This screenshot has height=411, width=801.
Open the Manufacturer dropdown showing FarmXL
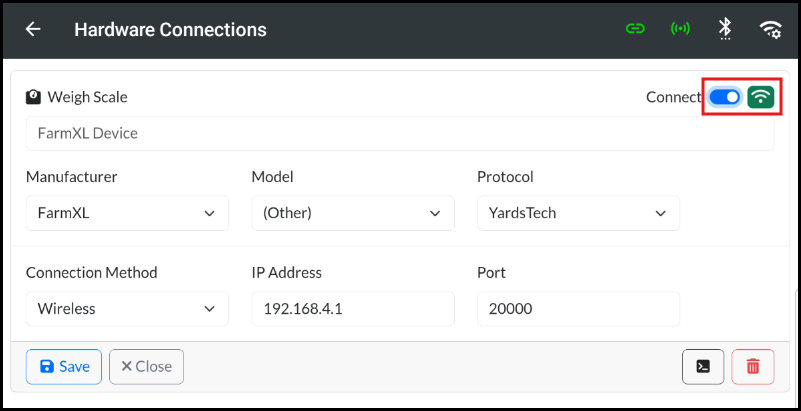(127, 213)
